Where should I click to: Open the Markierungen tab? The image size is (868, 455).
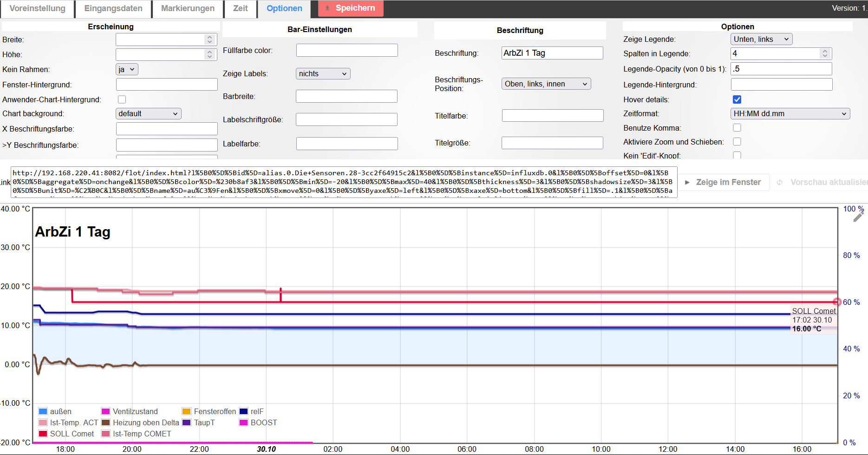point(188,8)
